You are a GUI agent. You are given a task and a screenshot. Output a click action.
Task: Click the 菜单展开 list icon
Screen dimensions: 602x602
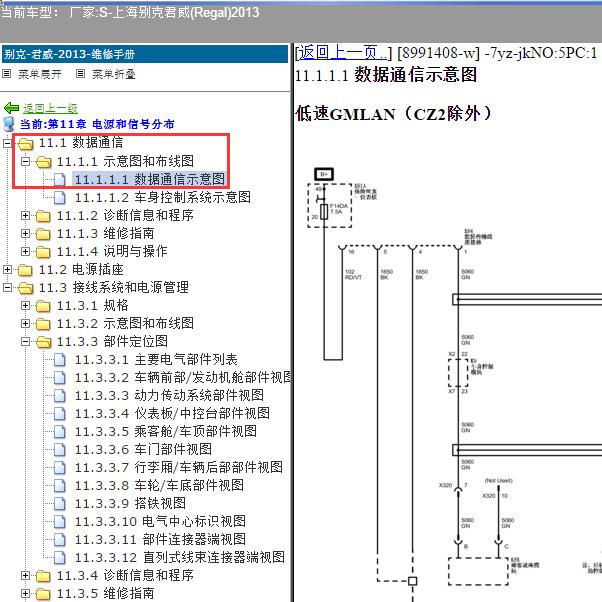pos(7,73)
